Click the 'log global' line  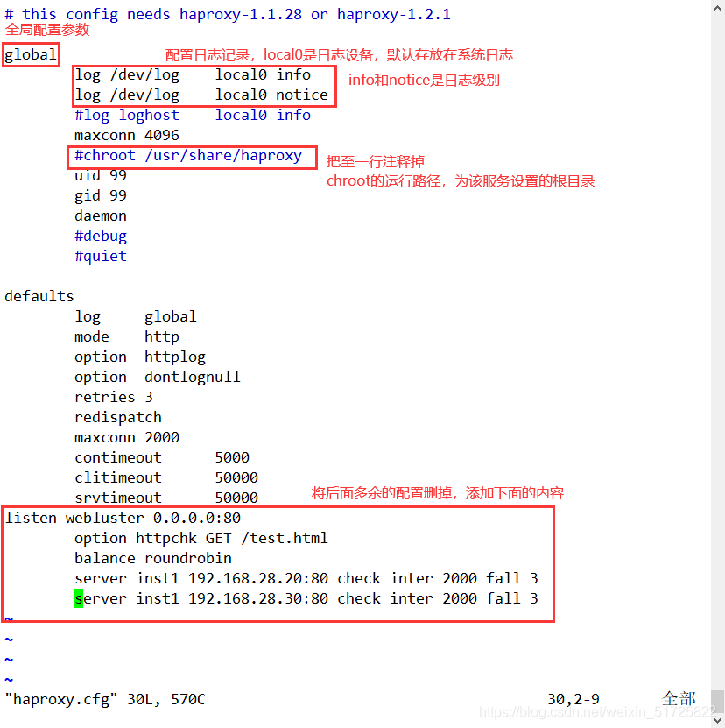pos(136,316)
